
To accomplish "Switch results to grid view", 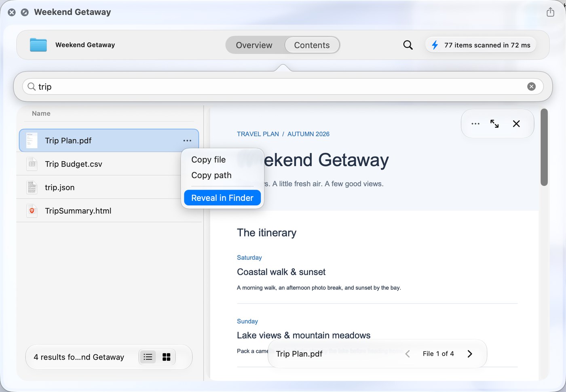I will pos(166,357).
